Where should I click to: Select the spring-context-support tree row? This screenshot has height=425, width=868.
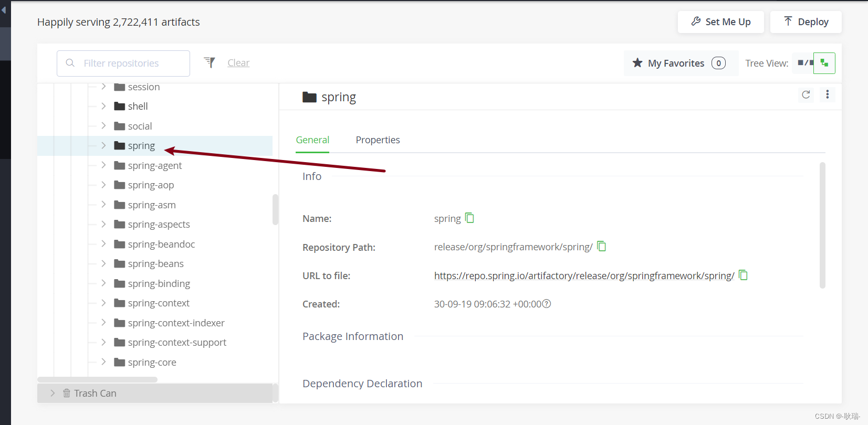point(155,343)
